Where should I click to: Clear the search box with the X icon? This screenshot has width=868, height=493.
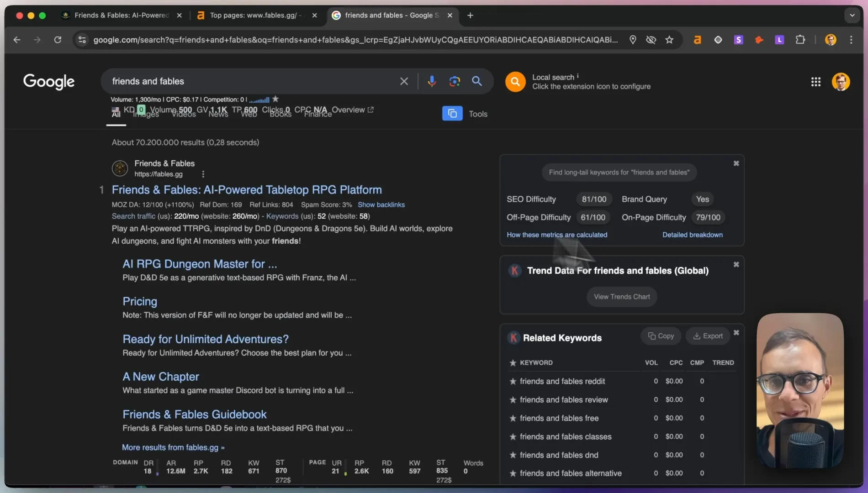point(404,81)
